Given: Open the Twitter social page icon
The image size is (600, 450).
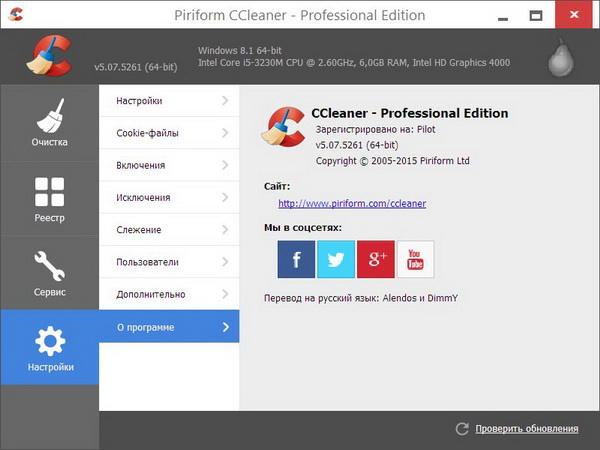Looking at the screenshot, I should [x=336, y=259].
